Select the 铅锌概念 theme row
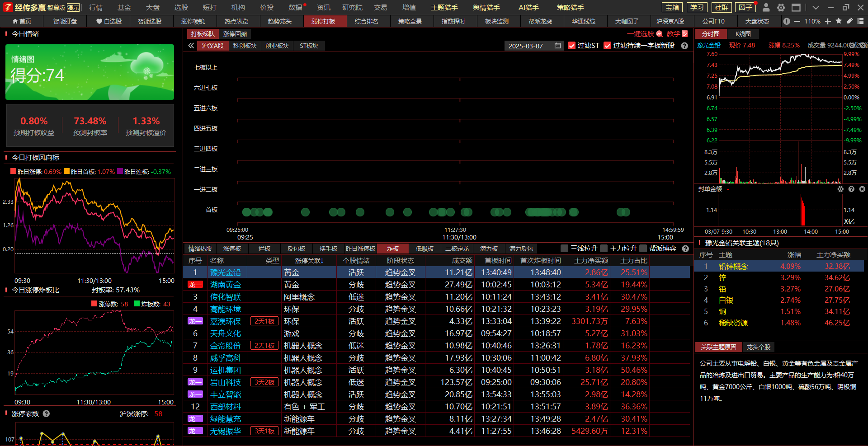 click(779, 266)
